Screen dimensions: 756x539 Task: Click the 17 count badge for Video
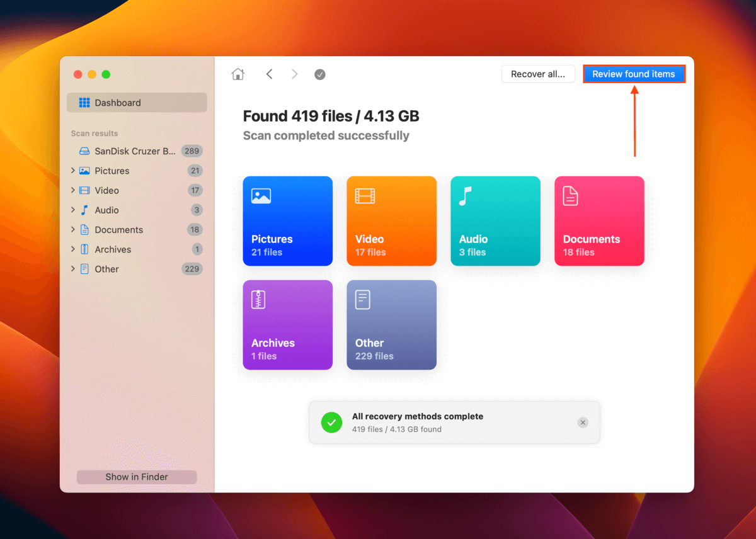[x=195, y=190]
